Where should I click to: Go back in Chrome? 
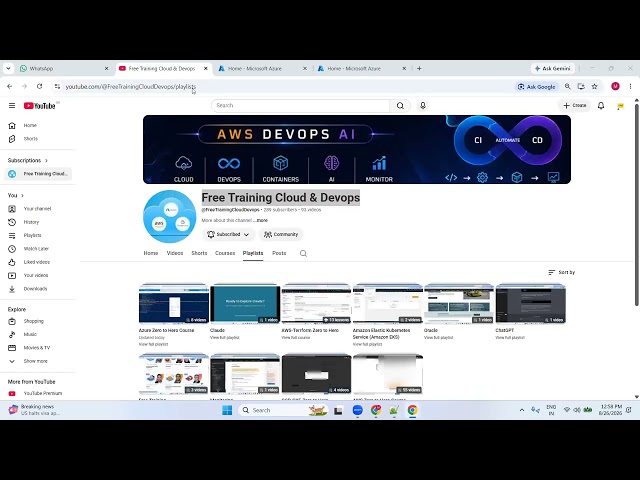10,87
